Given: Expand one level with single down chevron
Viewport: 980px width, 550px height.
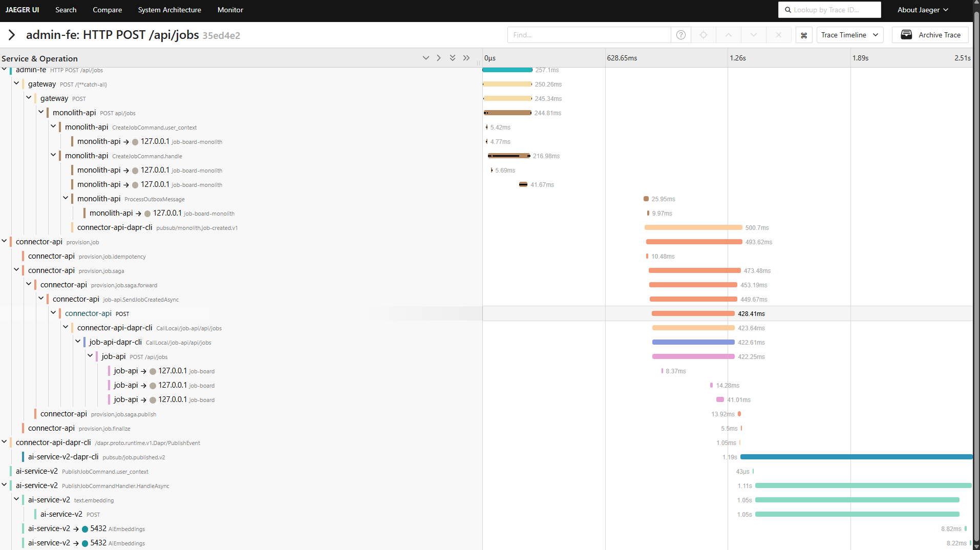Looking at the screenshot, I should (x=425, y=58).
